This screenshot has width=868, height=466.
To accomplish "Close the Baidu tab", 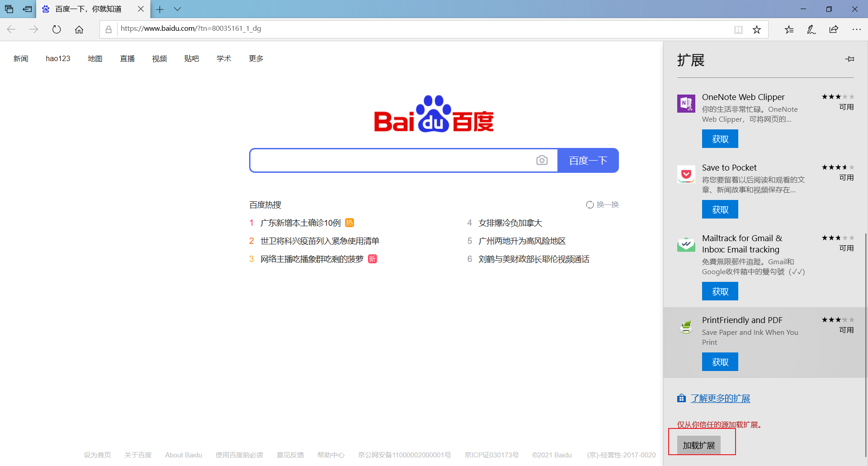I will (141, 9).
